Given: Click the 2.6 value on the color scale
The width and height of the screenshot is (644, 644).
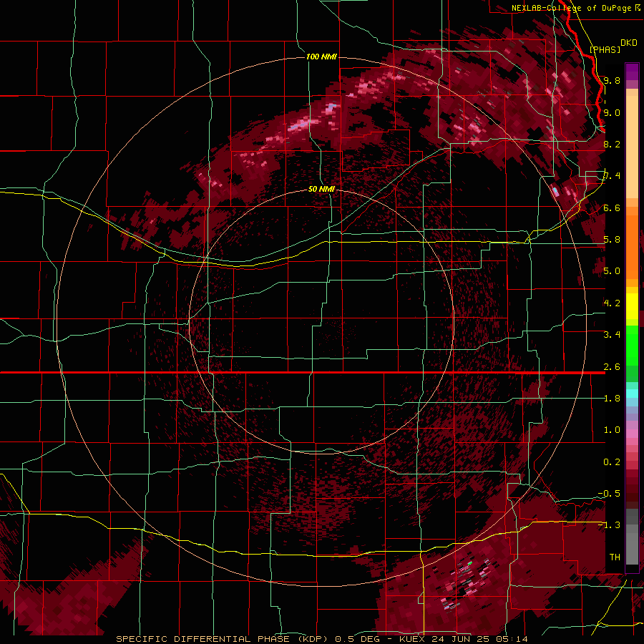Looking at the screenshot, I should click(x=612, y=367).
